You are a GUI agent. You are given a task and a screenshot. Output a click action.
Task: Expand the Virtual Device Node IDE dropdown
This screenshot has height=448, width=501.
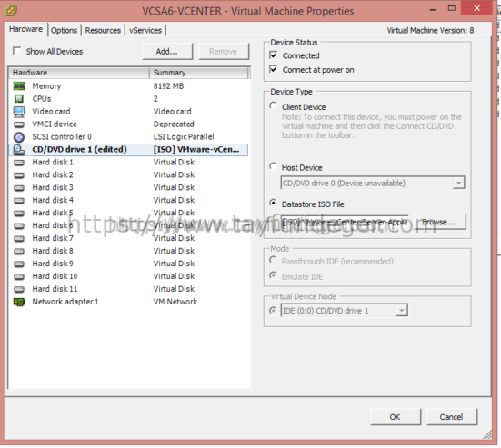click(x=402, y=310)
